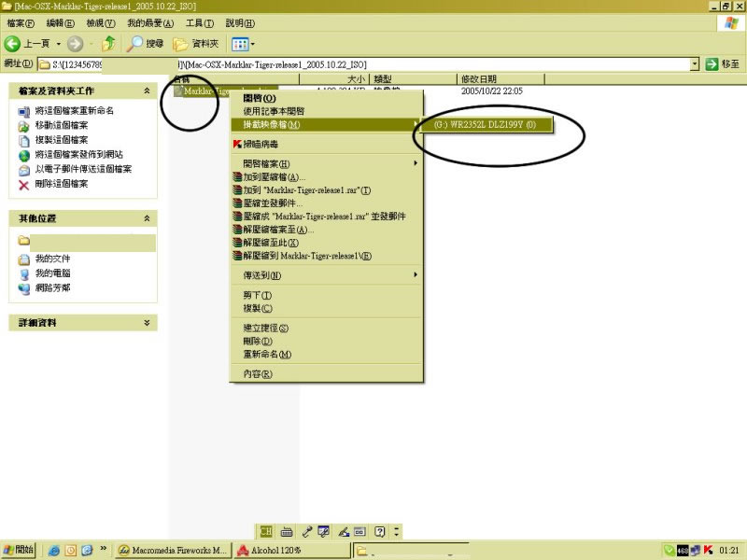Click the green up-folder arrow icon

click(108, 44)
